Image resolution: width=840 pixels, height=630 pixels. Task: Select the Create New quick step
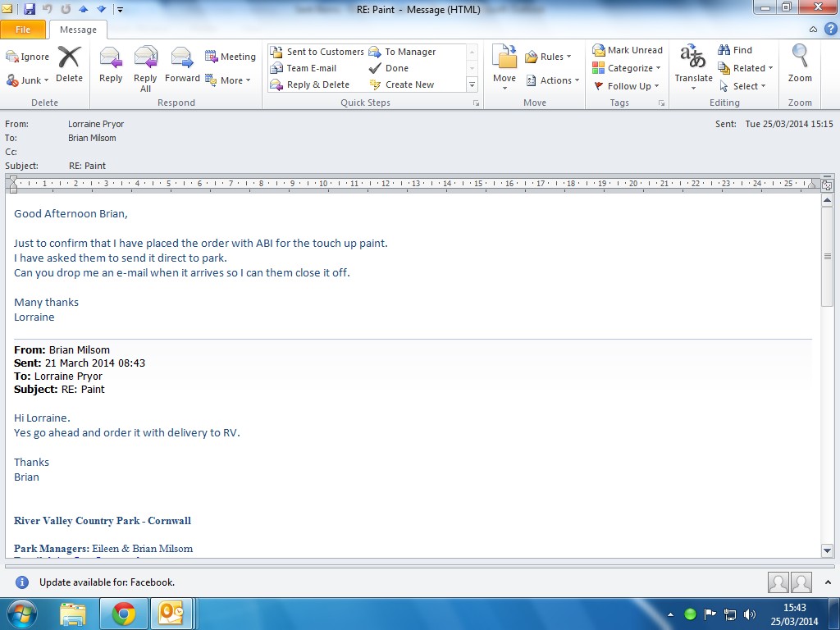click(x=401, y=84)
